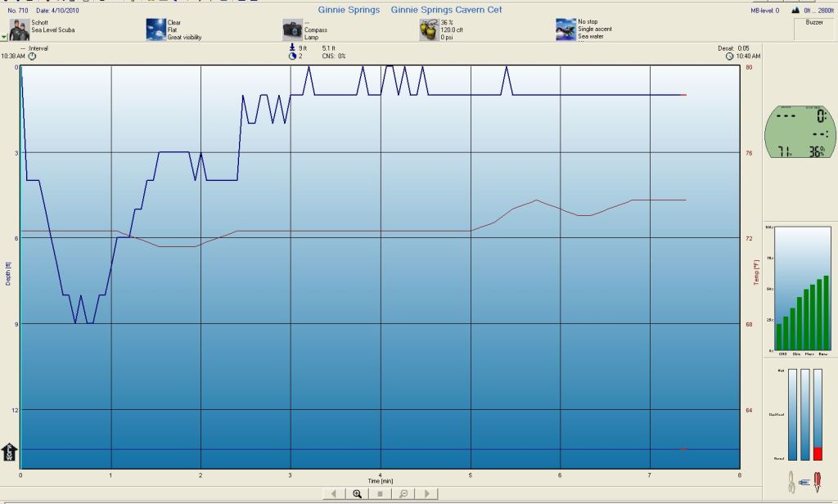This screenshot has width=838, height=504.
Task: Click the Ginnie Springs location title
Action: [x=349, y=10]
